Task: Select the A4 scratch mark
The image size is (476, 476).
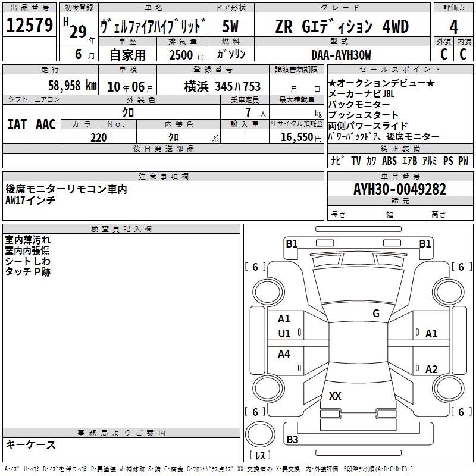Action: click(x=284, y=353)
